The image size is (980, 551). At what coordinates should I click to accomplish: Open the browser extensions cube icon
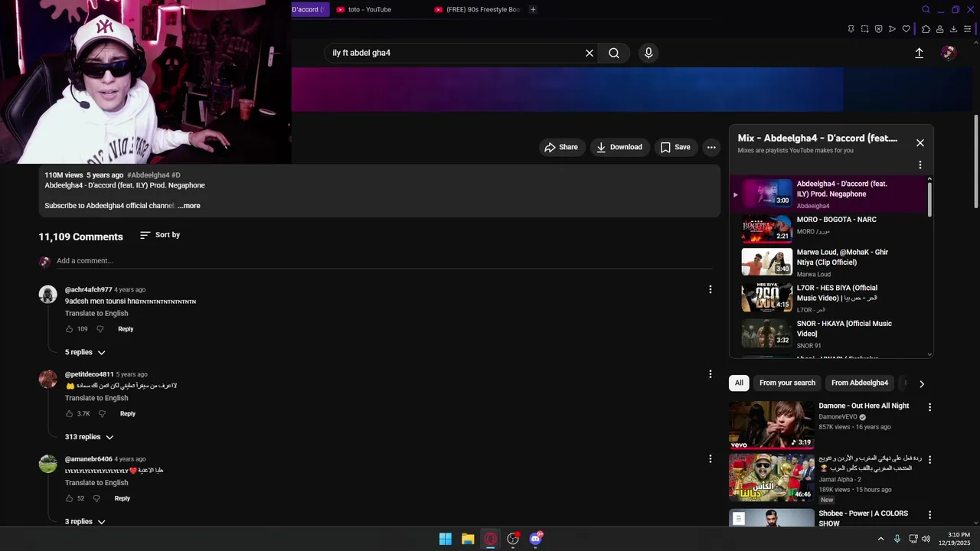(x=926, y=29)
